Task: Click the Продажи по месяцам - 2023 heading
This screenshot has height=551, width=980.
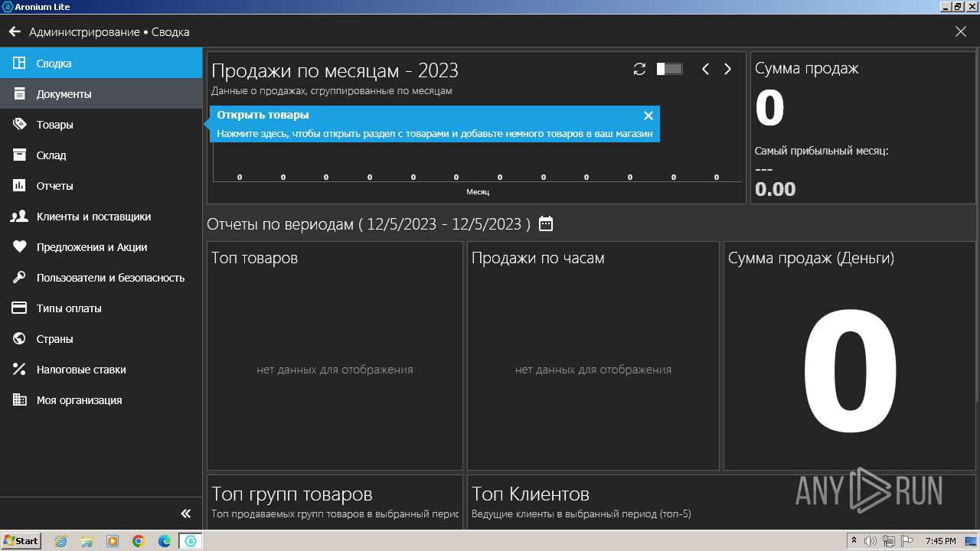Action: (x=335, y=71)
